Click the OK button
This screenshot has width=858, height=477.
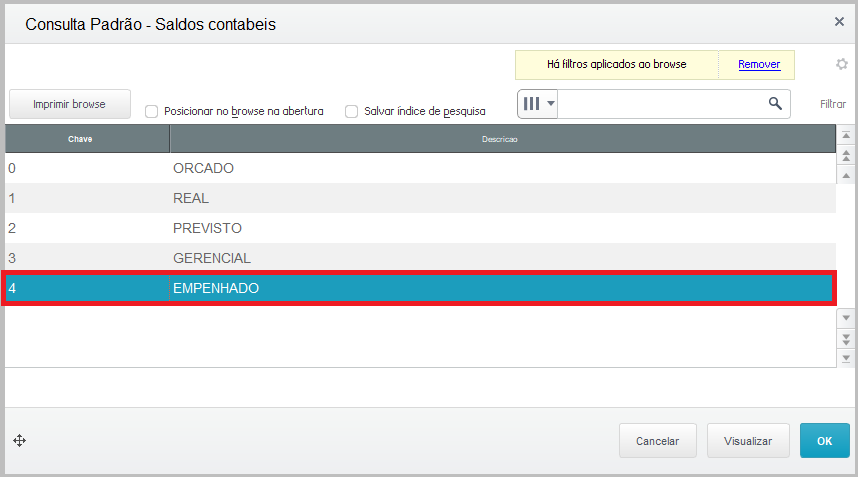coord(824,441)
